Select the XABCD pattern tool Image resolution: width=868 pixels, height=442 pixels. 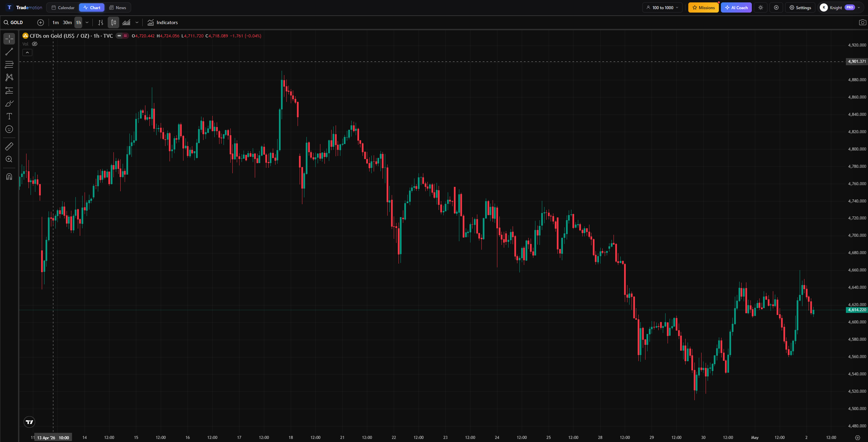tap(9, 77)
